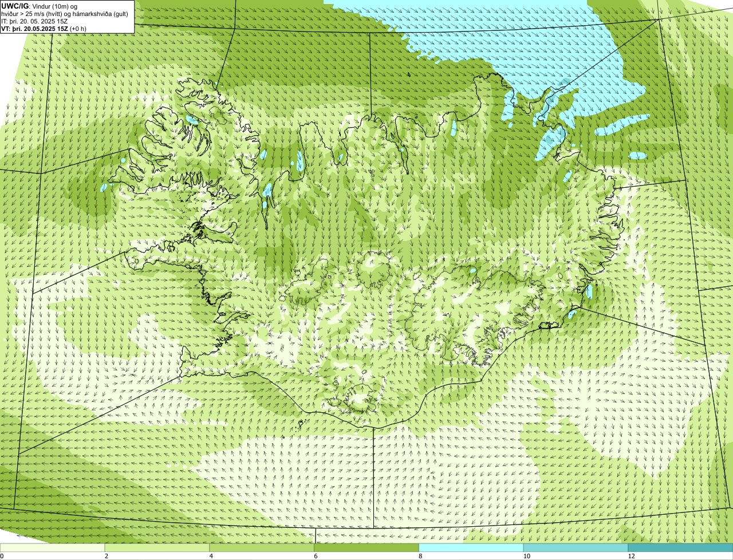Screen dimensions: 733x560
Task: Click the '12' label on the colour scale
Action: pyautogui.click(x=631, y=556)
